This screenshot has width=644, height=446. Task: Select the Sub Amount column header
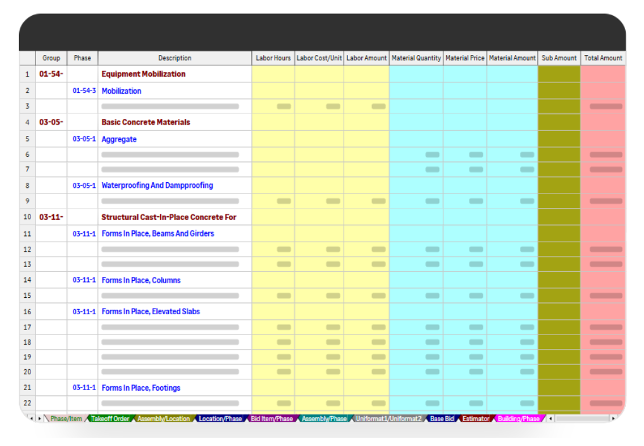[559, 58]
